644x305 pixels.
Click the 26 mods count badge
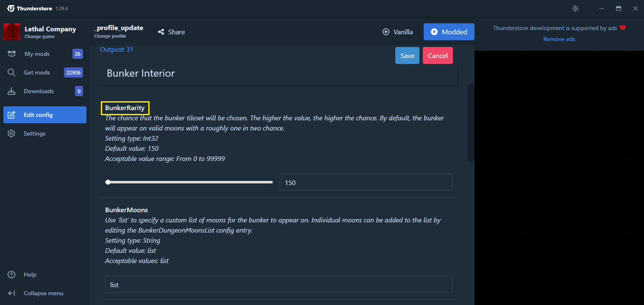(78, 54)
